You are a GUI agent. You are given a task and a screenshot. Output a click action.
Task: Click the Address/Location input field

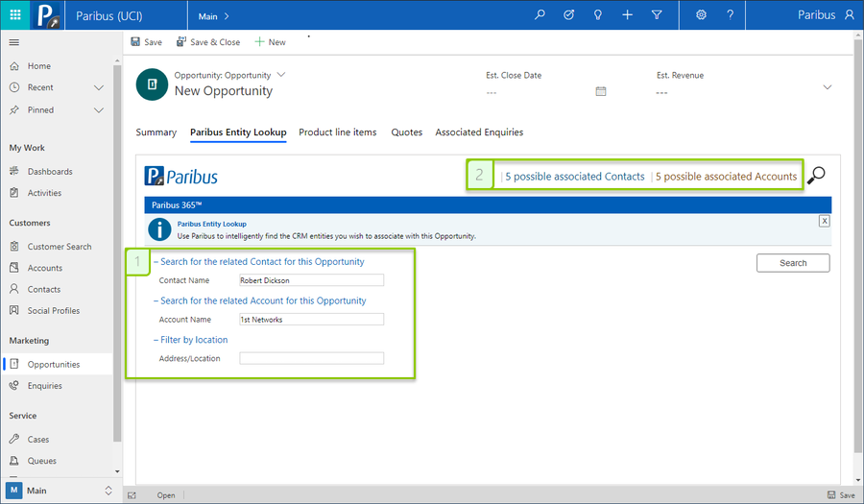[311, 359]
